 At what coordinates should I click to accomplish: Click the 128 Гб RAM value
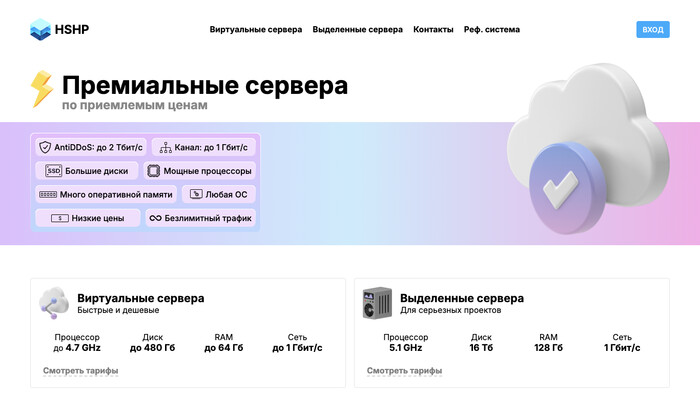[x=548, y=348]
